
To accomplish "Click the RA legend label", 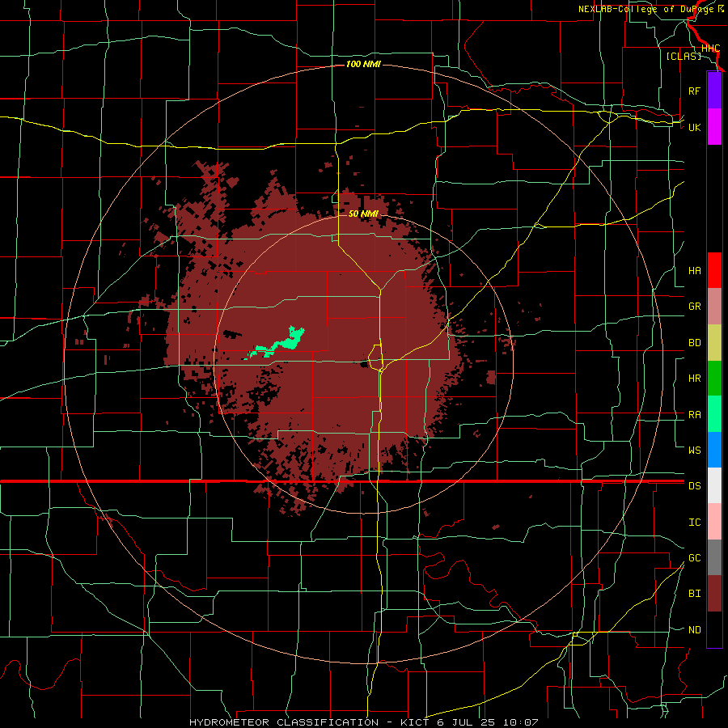I will (x=694, y=415).
